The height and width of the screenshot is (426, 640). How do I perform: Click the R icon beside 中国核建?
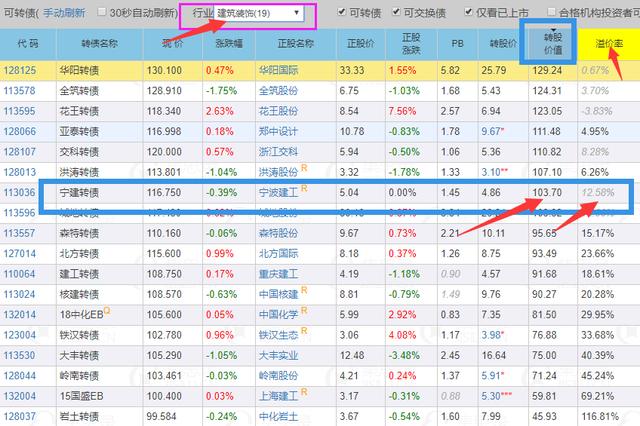tap(304, 290)
